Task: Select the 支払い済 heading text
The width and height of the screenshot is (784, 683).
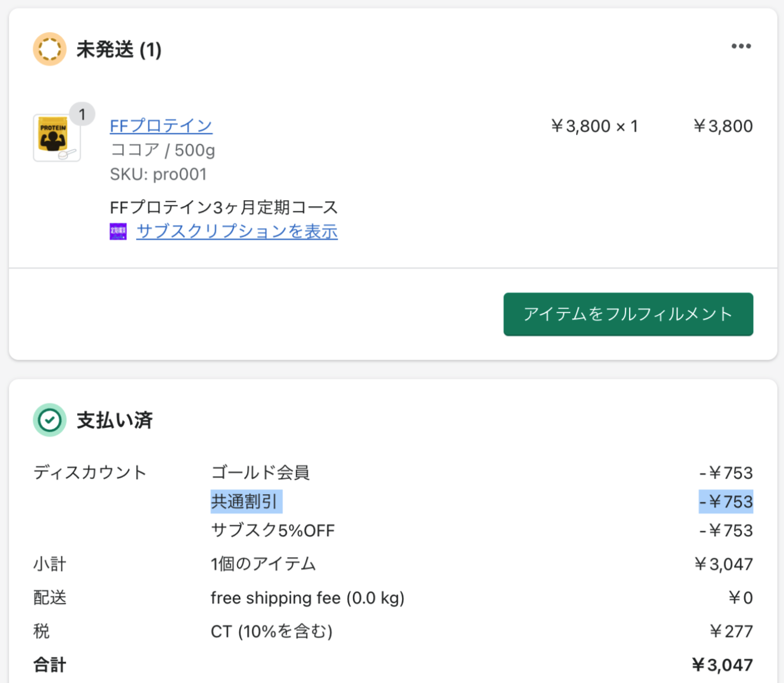Action: (x=115, y=420)
